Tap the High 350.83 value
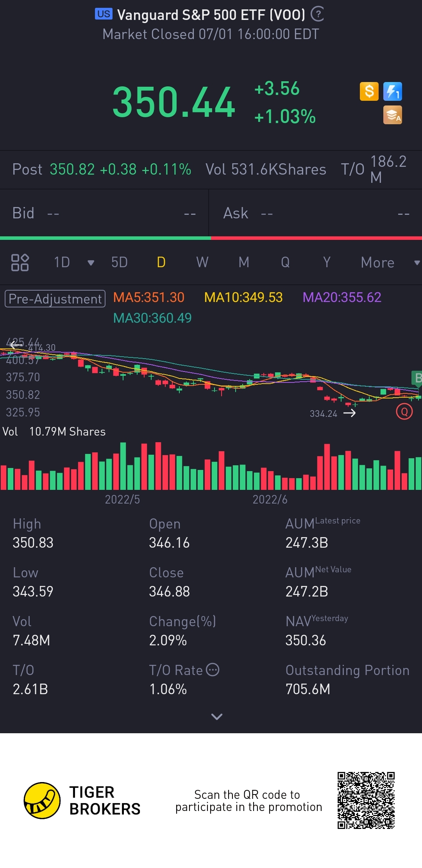Viewport: 422px width, 868px height. point(33,543)
